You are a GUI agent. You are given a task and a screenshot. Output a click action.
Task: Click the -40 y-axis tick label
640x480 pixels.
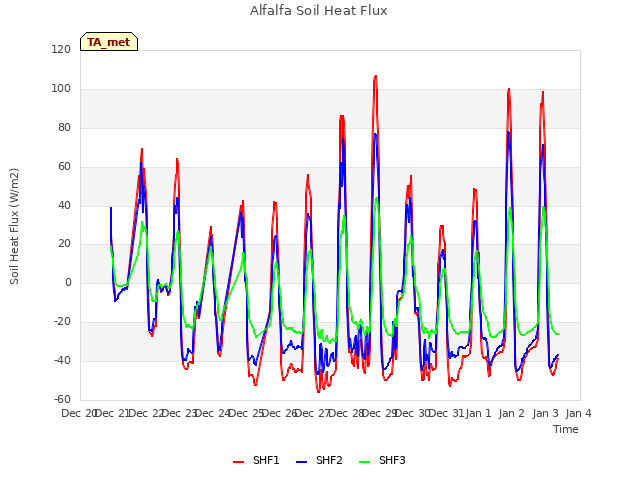62,360
